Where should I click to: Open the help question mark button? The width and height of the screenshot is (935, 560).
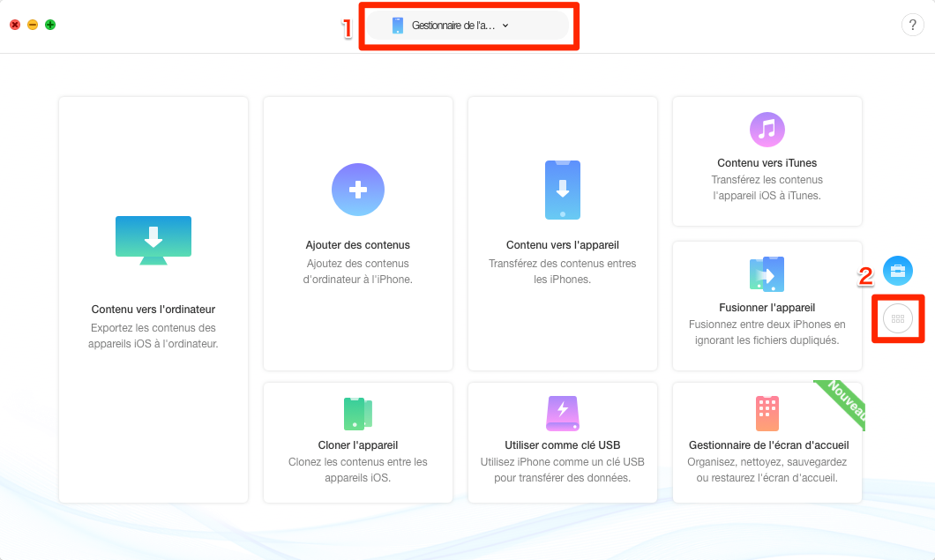(912, 25)
